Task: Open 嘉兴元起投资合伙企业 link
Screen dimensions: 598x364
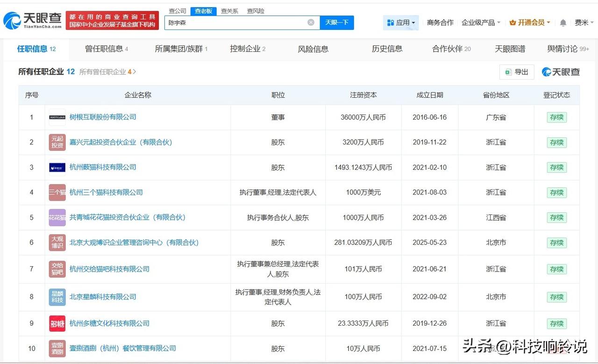Action: (121, 142)
